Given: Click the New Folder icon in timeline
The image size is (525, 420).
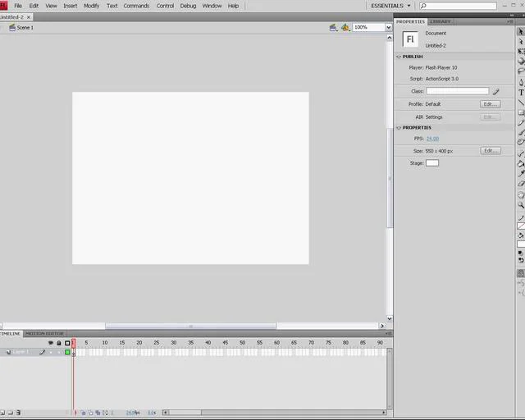Looking at the screenshot, I should pyautogui.click(x=11, y=413).
